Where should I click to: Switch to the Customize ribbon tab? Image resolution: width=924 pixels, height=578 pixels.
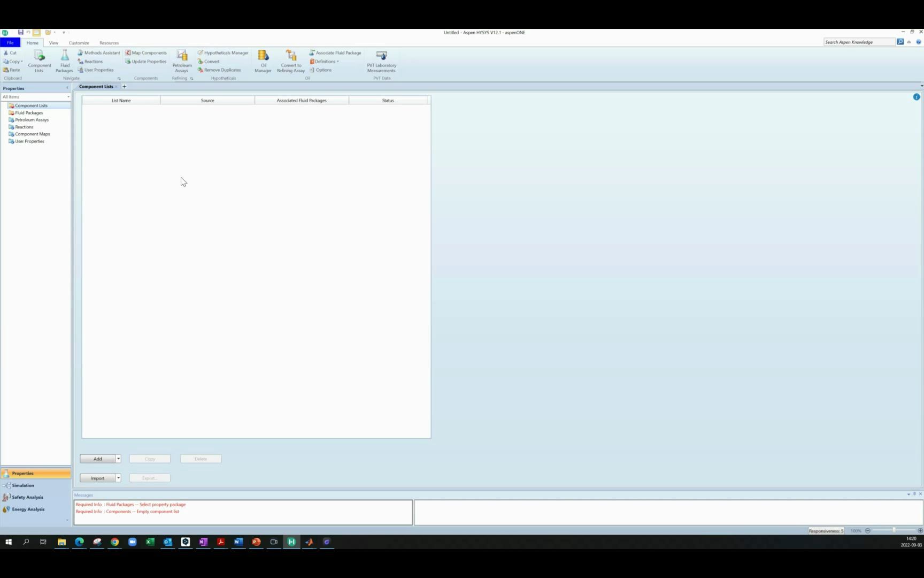[x=79, y=43]
